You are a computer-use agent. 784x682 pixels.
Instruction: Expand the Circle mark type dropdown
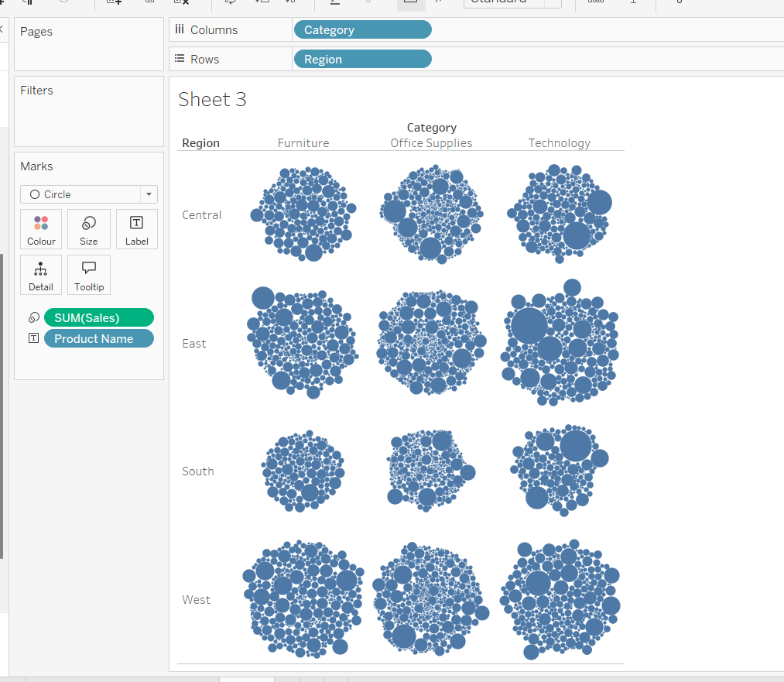coord(148,194)
